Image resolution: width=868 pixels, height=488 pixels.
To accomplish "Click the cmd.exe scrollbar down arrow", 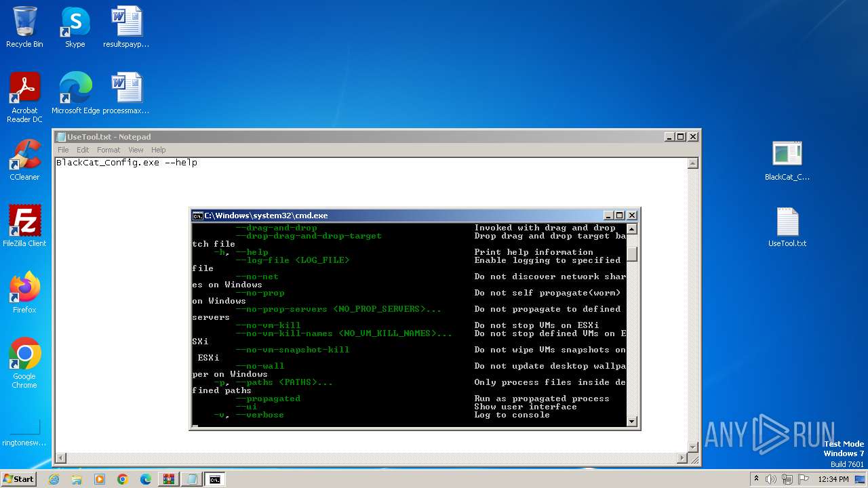I will (x=632, y=422).
